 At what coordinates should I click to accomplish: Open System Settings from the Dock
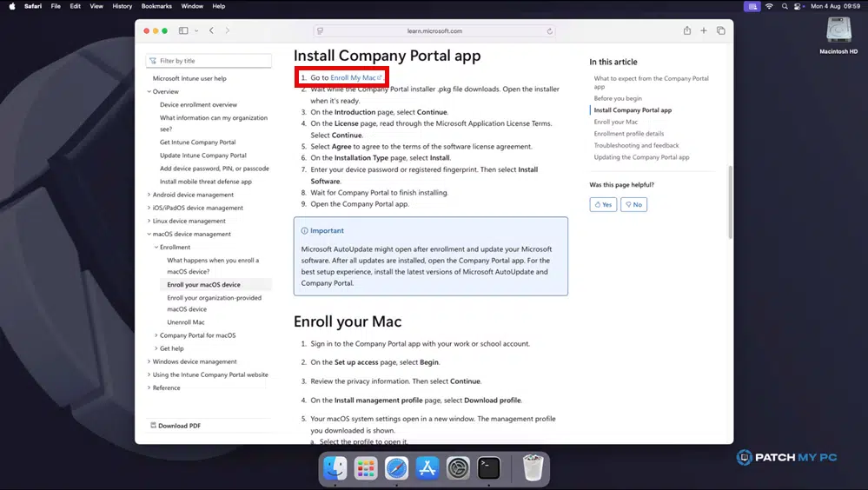click(459, 468)
